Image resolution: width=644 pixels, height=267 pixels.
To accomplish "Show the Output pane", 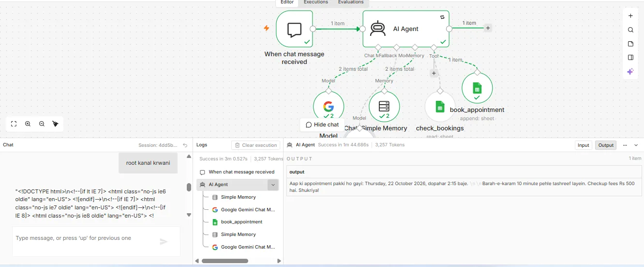I will [x=606, y=145].
